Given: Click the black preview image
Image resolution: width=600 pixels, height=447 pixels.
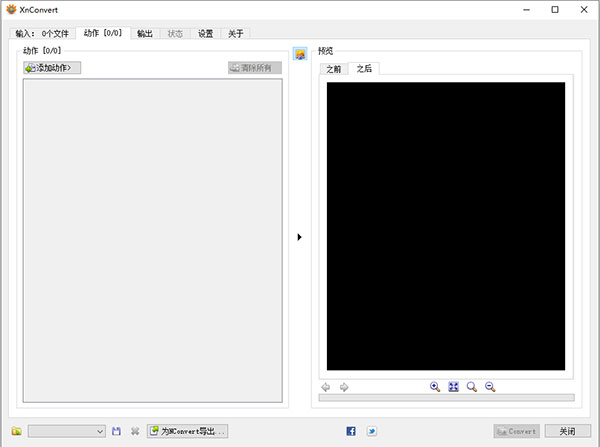Looking at the screenshot, I should [446, 226].
